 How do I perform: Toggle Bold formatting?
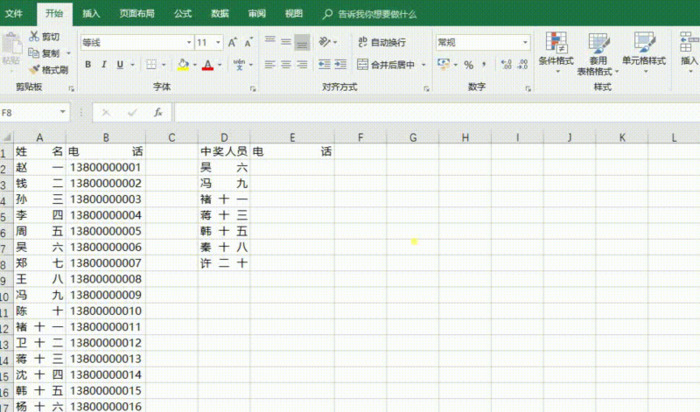pyautogui.click(x=88, y=64)
